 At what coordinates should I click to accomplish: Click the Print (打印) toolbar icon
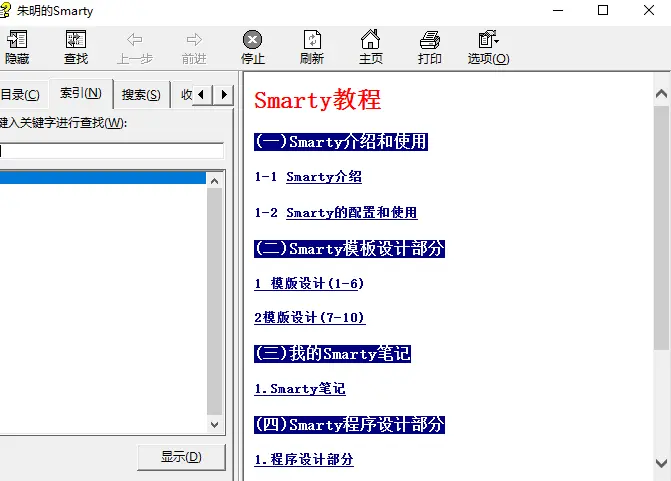pos(429,40)
